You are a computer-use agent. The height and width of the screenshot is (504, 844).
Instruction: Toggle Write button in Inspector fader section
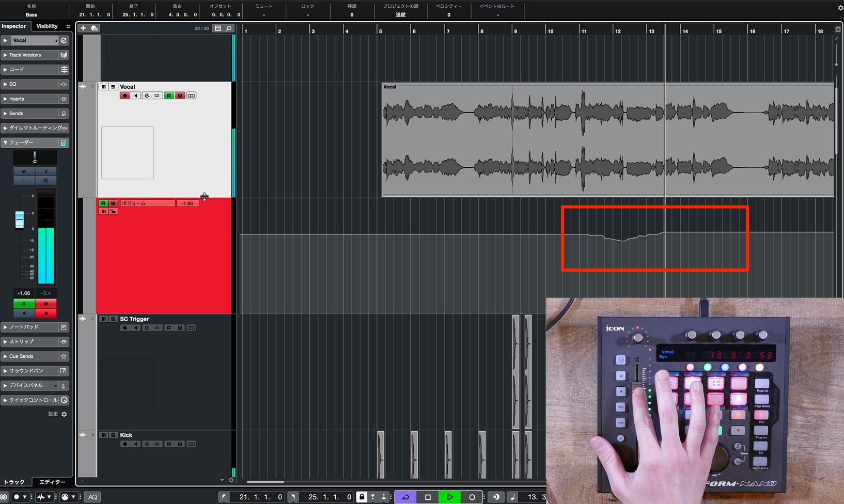point(46,304)
